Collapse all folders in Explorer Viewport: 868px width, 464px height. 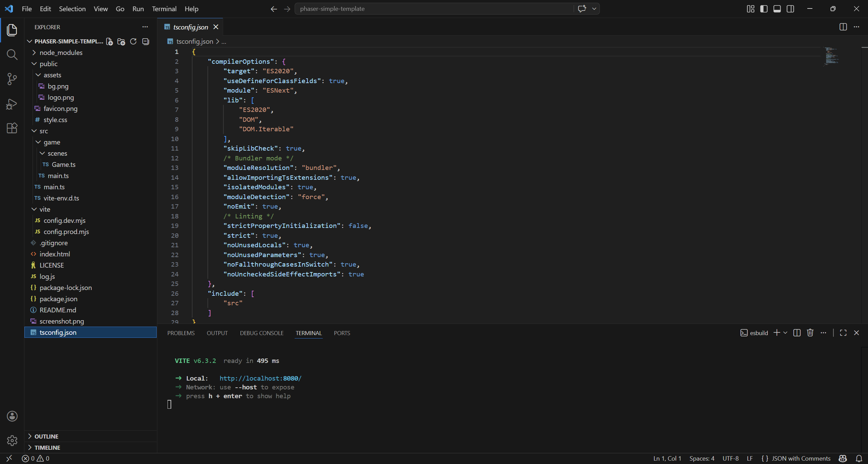coord(145,41)
